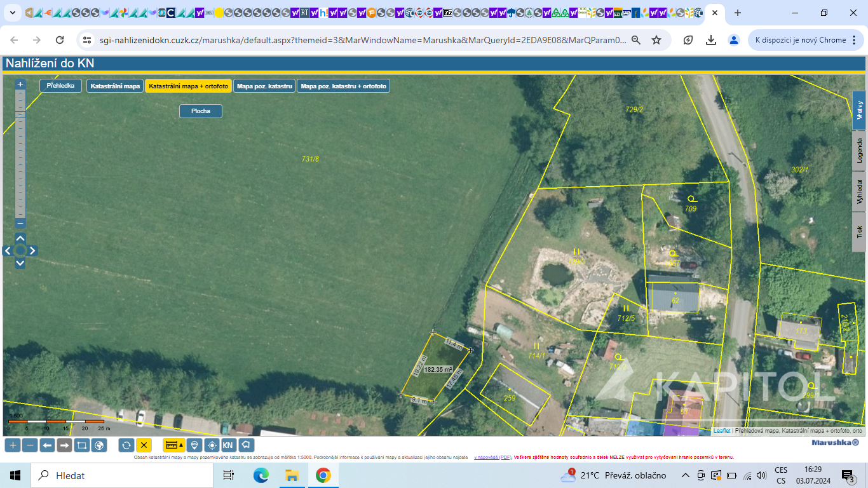Click the yellow X cancel tool icon
The height and width of the screenshot is (488, 868).
144,445
